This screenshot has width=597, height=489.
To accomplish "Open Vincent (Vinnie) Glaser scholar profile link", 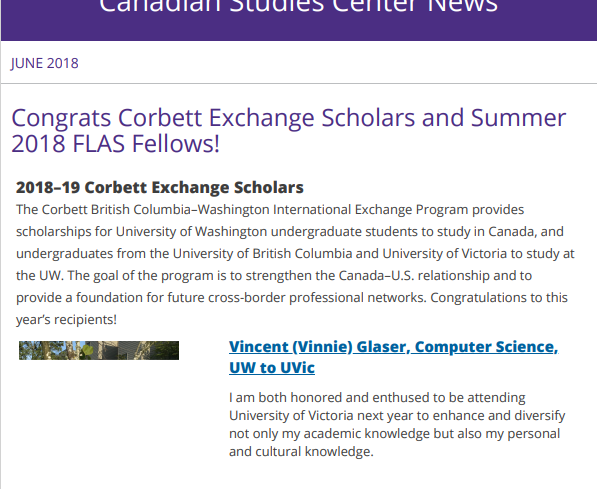I will click(393, 357).
